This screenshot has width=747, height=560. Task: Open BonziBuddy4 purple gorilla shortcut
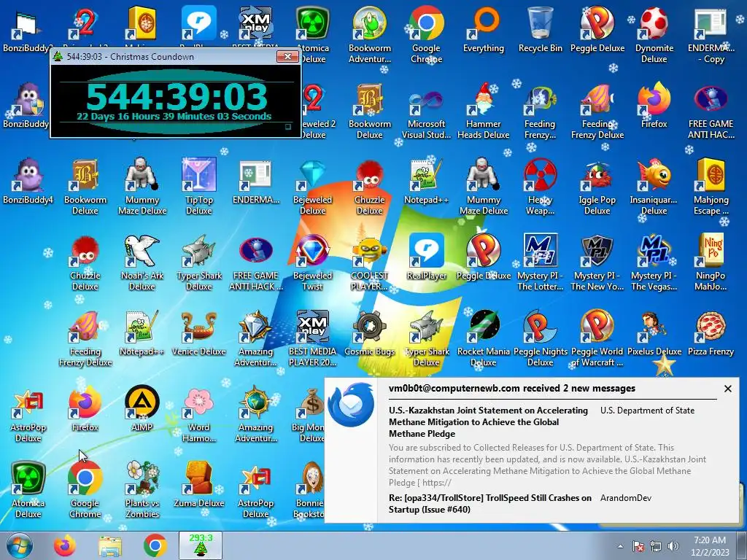28,182
